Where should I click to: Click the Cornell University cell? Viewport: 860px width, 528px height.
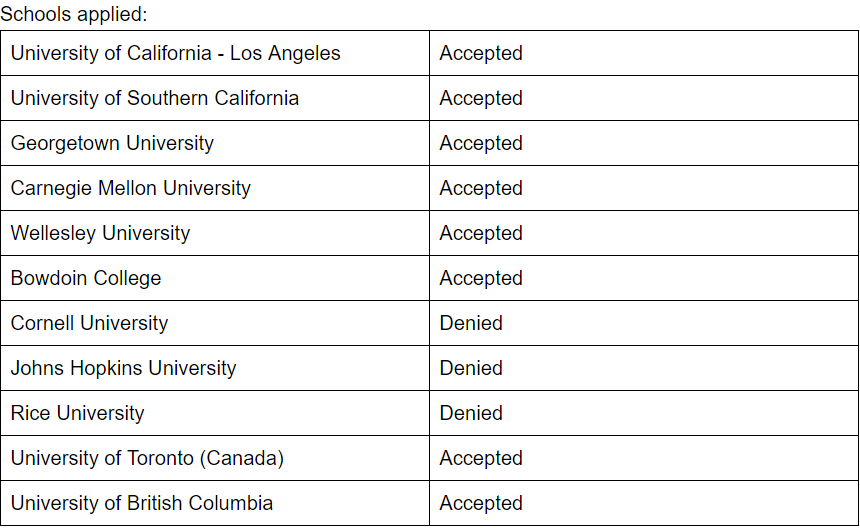click(215, 323)
